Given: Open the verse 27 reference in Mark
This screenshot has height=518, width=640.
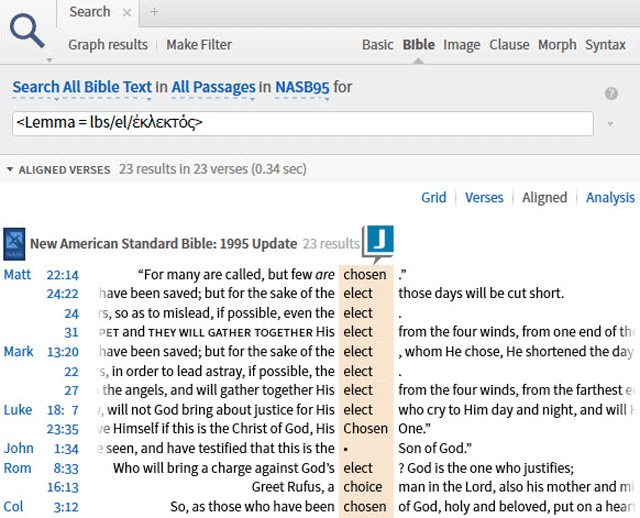Looking at the screenshot, I should point(71,391).
